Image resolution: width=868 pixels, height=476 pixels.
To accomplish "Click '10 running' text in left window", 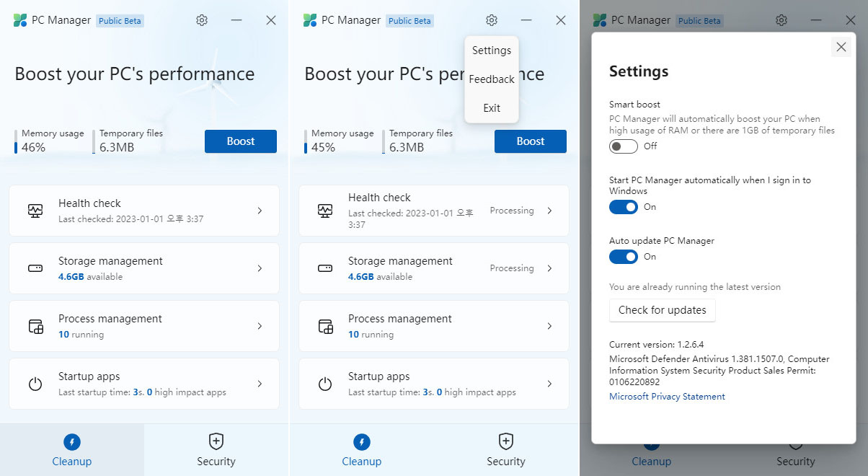I will (81, 335).
